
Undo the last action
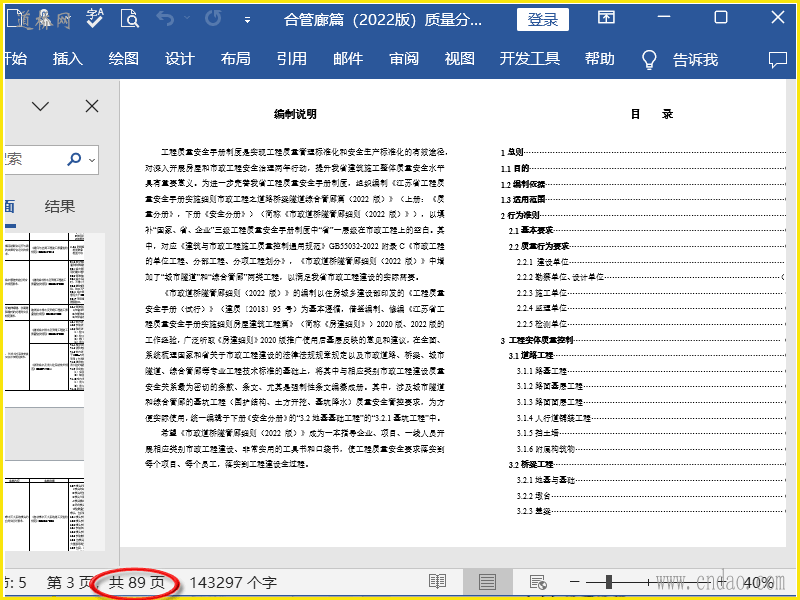point(165,19)
